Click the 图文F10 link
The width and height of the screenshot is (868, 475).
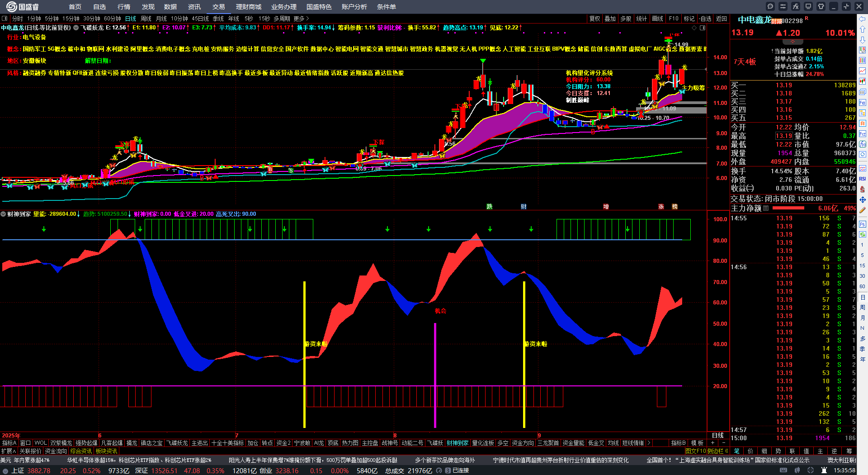[x=696, y=451]
